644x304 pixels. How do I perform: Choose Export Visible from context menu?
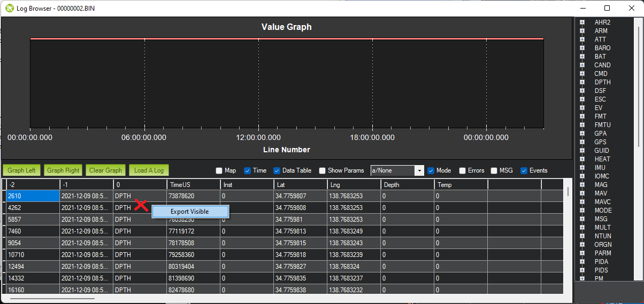pyautogui.click(x=190, y=212)
